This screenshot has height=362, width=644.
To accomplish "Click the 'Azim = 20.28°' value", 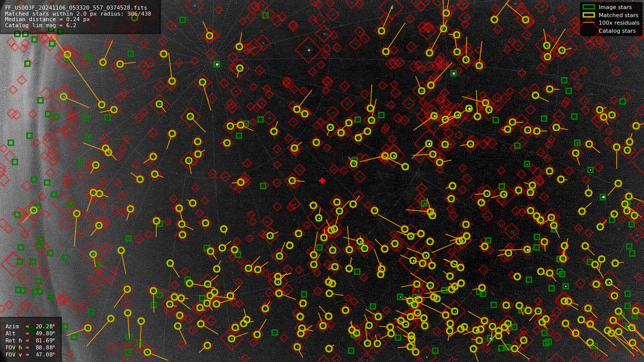I will tap(30, 327).
